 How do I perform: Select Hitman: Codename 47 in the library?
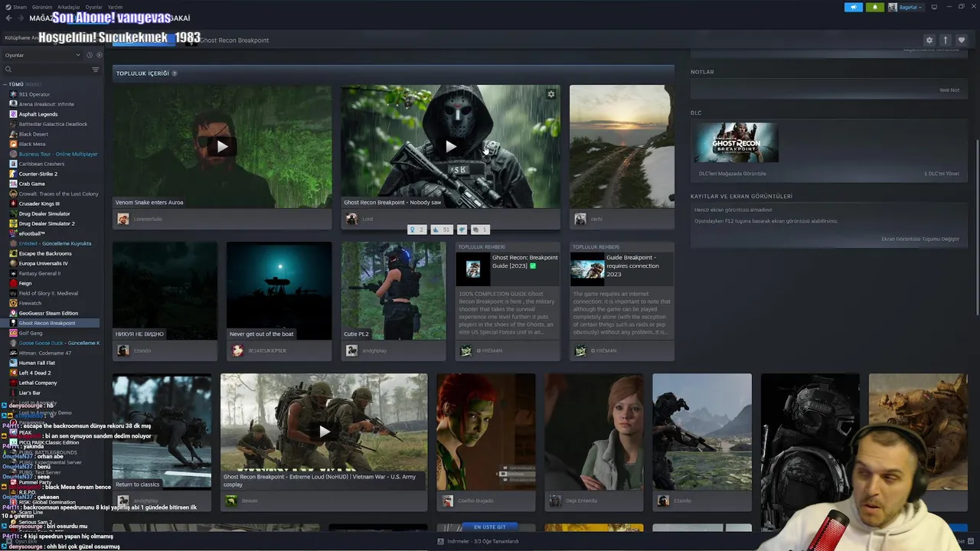click(x=45, y=353)
